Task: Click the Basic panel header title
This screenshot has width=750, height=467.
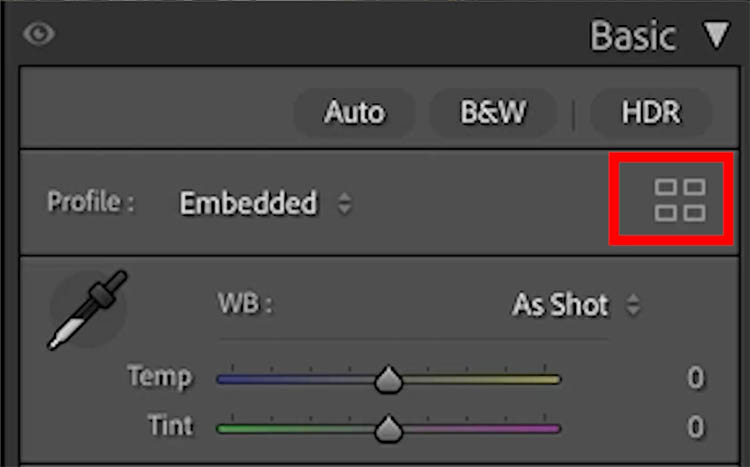Action: pyautogui.click(x=633, y=36)
